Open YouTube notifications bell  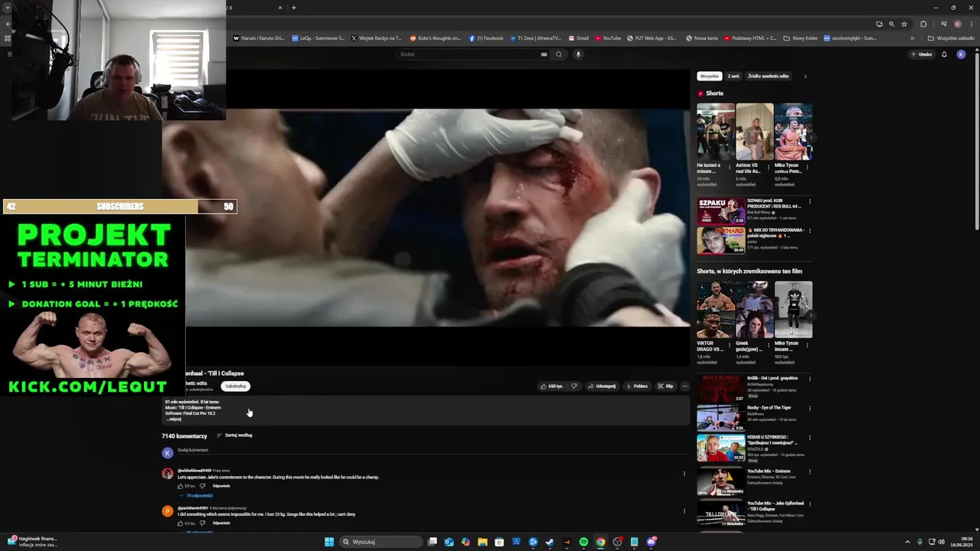tap(944, 54)
